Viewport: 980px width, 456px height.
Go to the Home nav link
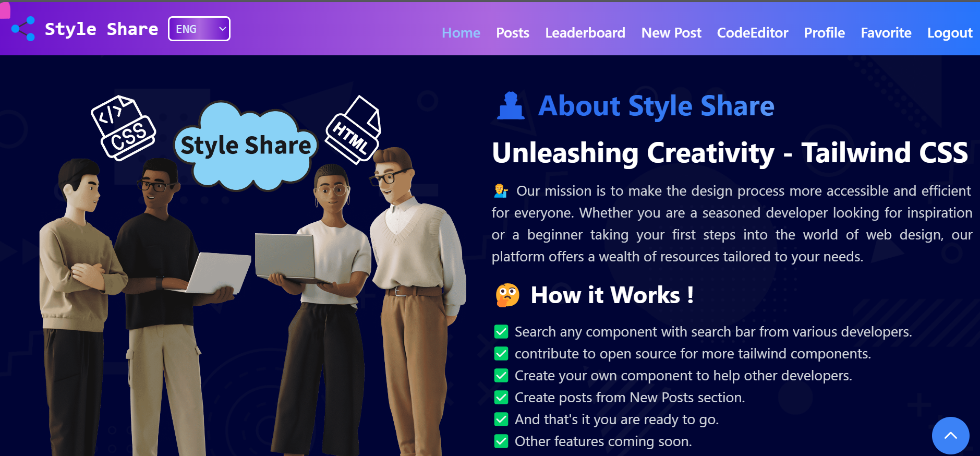tap(461, 33)
